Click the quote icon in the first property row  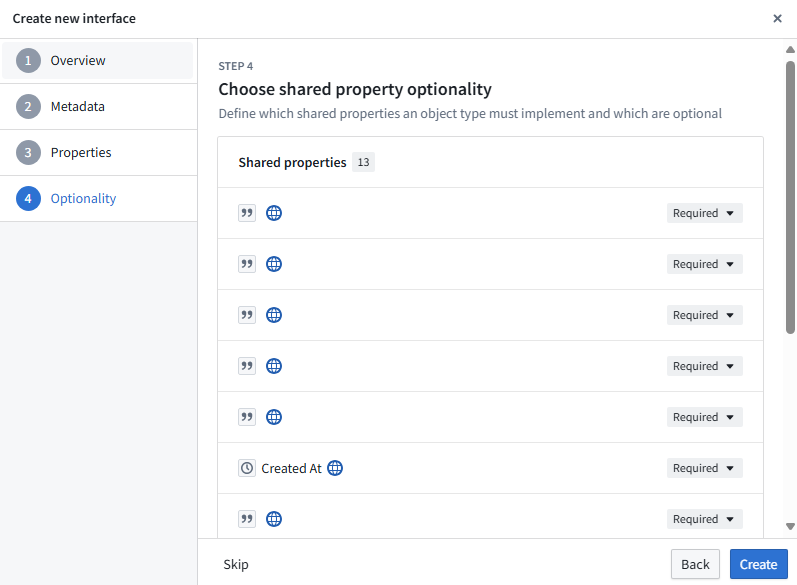point(247,213)
